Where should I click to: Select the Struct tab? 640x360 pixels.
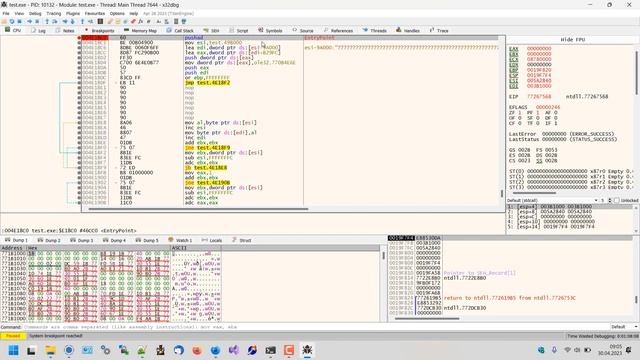coord(242,240)
